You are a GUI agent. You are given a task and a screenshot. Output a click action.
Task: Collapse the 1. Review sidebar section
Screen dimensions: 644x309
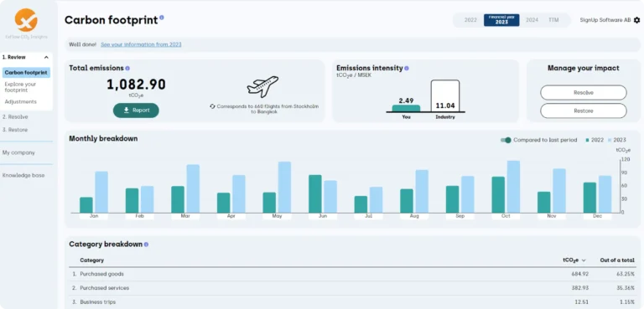pos(46,58)
